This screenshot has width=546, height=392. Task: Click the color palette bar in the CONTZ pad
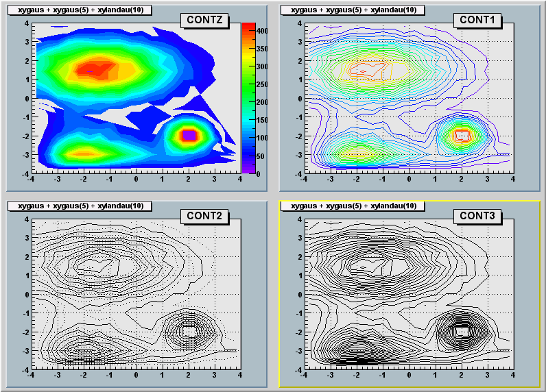[248, 98]
